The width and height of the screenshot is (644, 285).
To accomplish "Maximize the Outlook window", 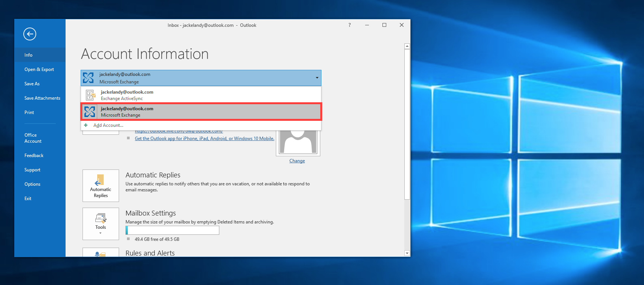I will [384, 25].
